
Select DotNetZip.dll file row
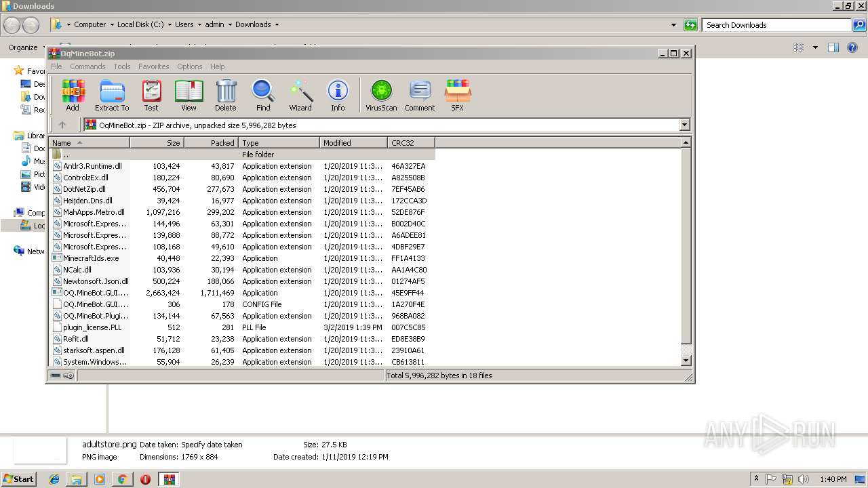click(x=242, y=189)
